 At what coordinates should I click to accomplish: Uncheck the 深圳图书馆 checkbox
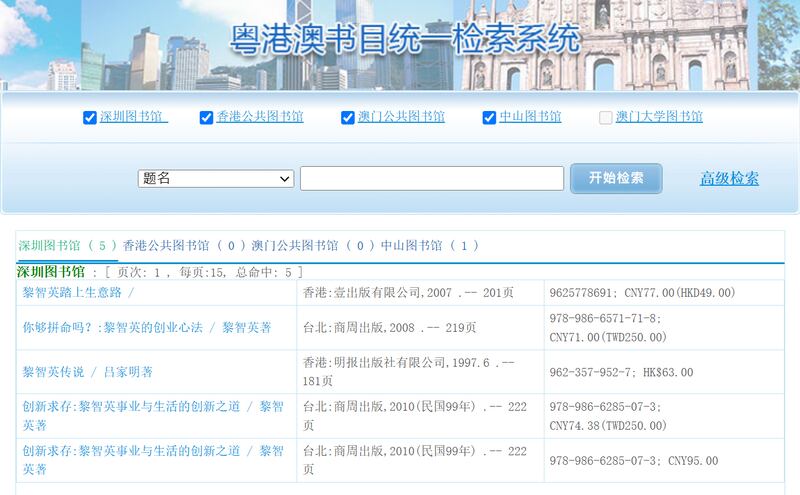tap(90, 117)
